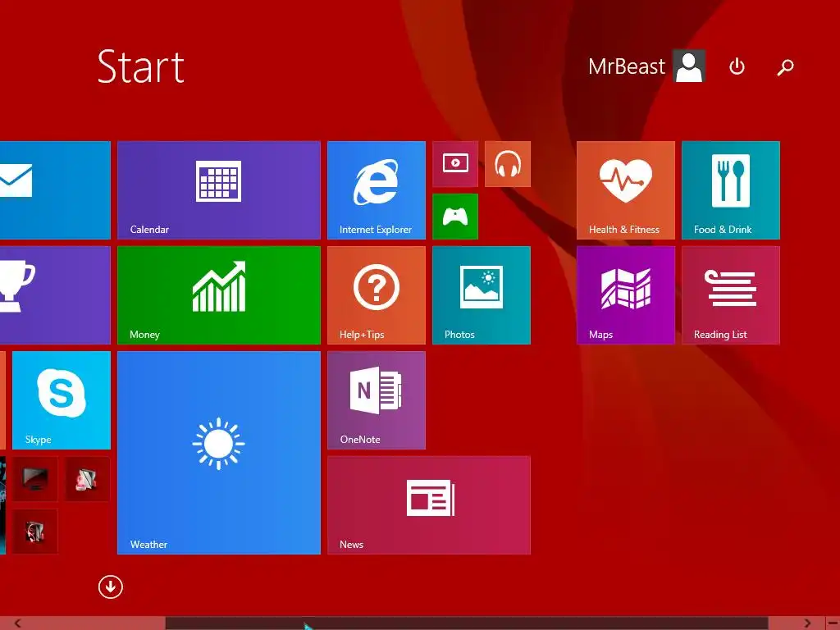The image size is (840, 630).
Task: Open the Mail tile with envelope icon
Action: pyautogui.click(x=55, y=190)
